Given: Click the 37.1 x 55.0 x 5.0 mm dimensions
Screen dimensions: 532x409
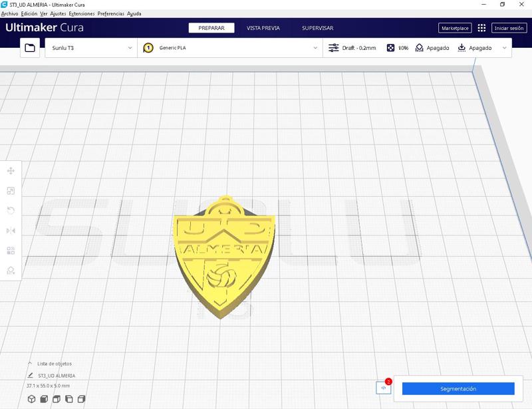Looking at the screenshot, I should point(48,386).
